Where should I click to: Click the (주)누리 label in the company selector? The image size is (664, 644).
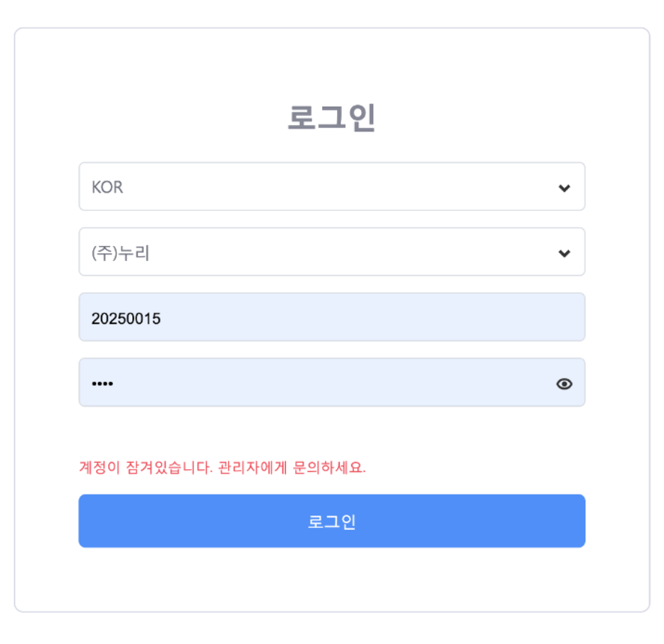(121, 253)
